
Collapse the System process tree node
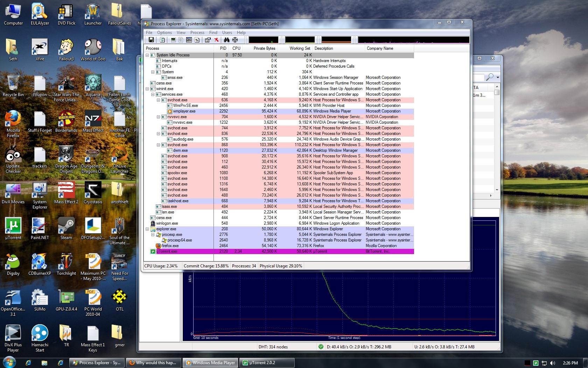pyautogui.click(x=153, y=72)
